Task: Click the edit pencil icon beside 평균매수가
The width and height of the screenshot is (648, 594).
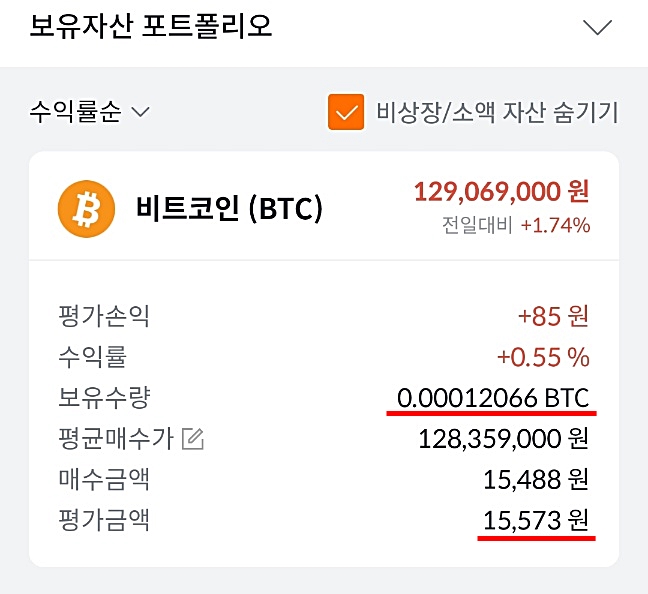Action: 193,438
